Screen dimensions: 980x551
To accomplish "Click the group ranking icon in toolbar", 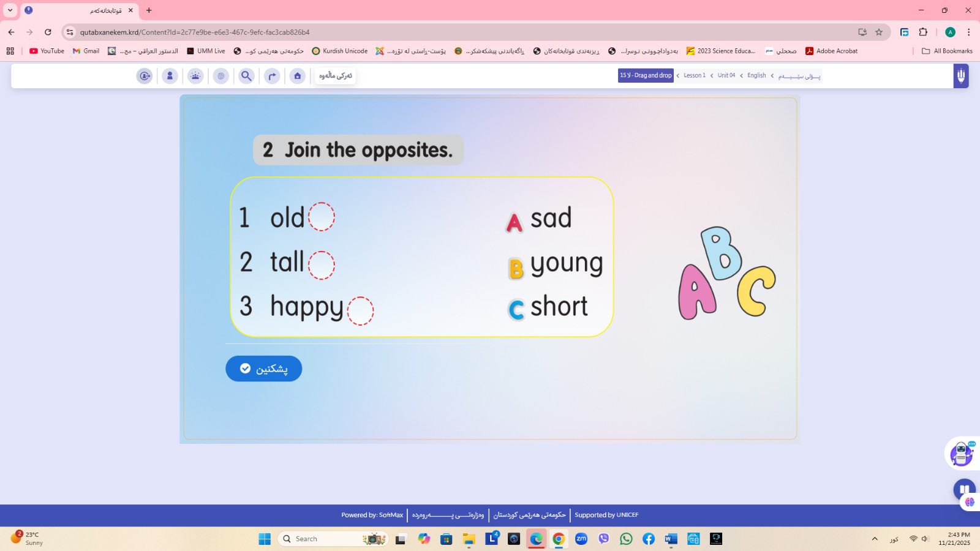I will click(x=195, y=76).
